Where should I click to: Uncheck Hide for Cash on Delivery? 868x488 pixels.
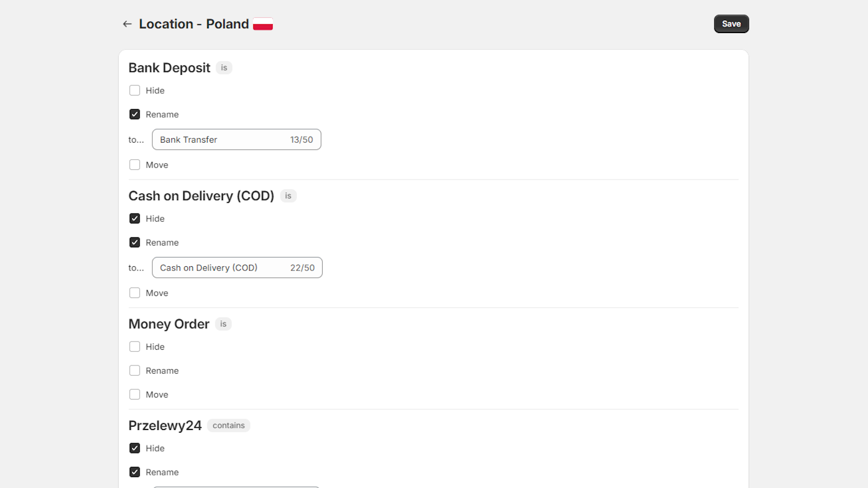[x=135, y=219]
